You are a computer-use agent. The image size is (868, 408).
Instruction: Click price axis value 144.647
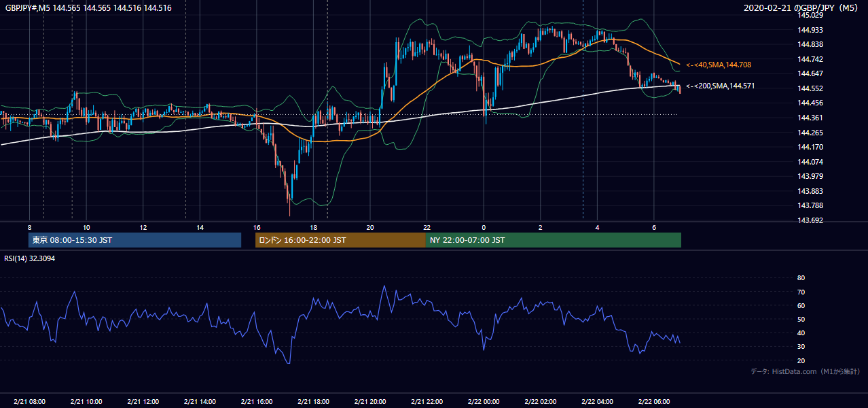click(810, 73)
